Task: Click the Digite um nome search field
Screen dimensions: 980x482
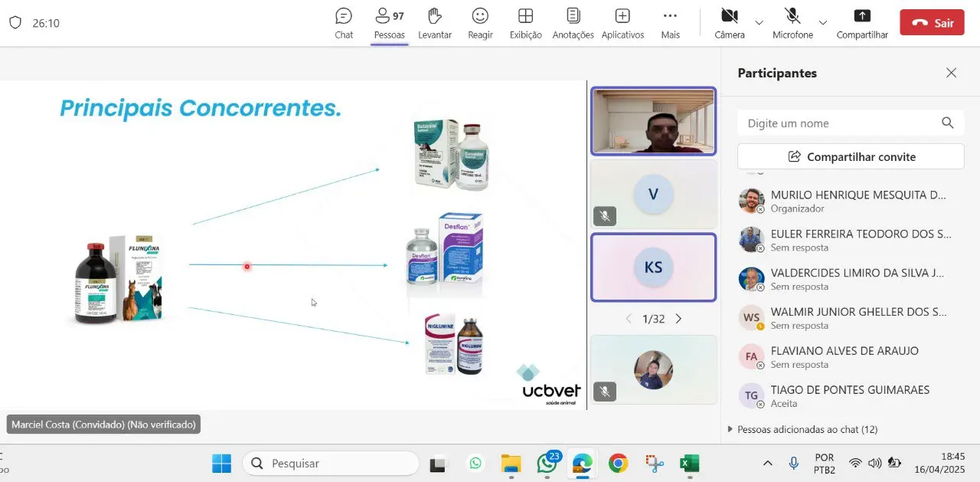Action: pos(851,123)
